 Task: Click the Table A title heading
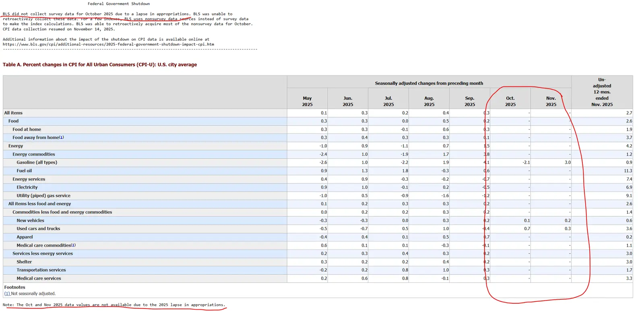pos(100,64)
